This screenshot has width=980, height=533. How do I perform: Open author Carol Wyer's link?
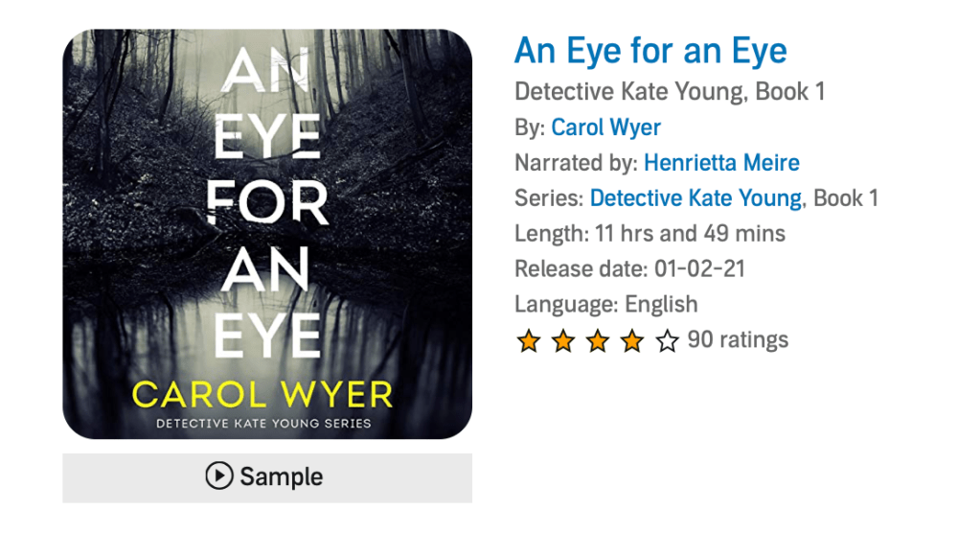(605, 127)
